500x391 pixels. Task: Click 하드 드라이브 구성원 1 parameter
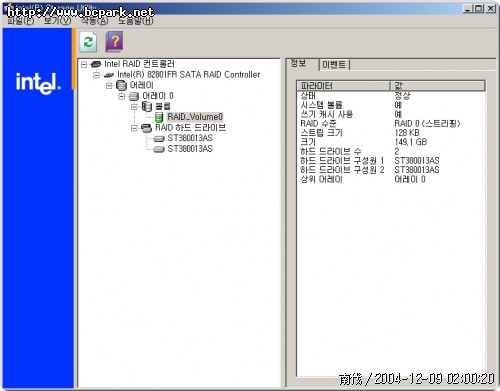click(x=342, y=161)
